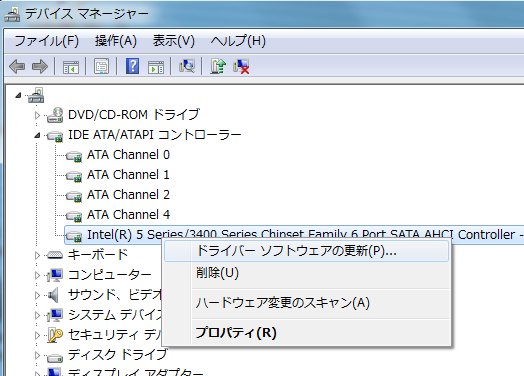Expand the DVD/CD-ROM ドライブ node

[37, 115]
